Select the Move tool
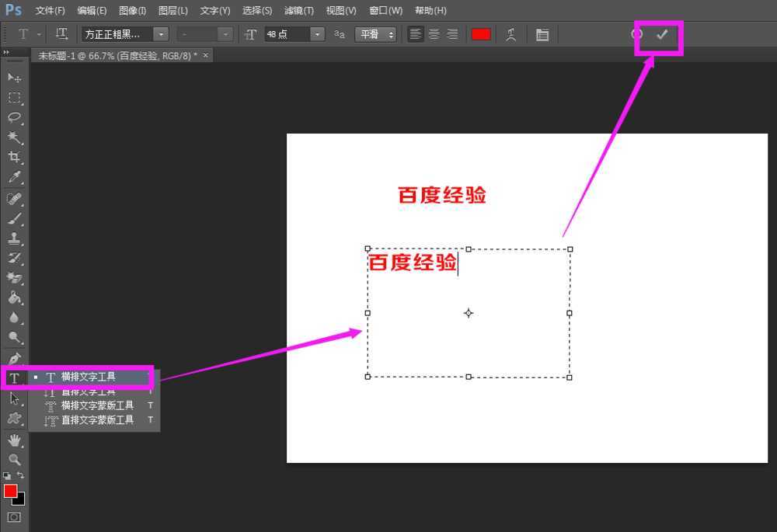This screenshot has width=777, height=532. tap(14, 78)
